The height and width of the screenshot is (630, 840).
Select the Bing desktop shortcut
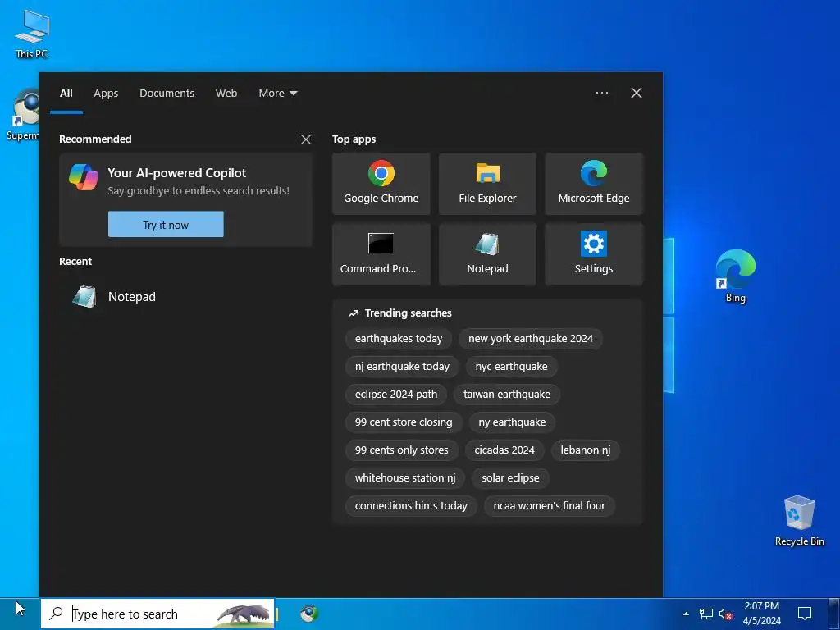(736, 276)
